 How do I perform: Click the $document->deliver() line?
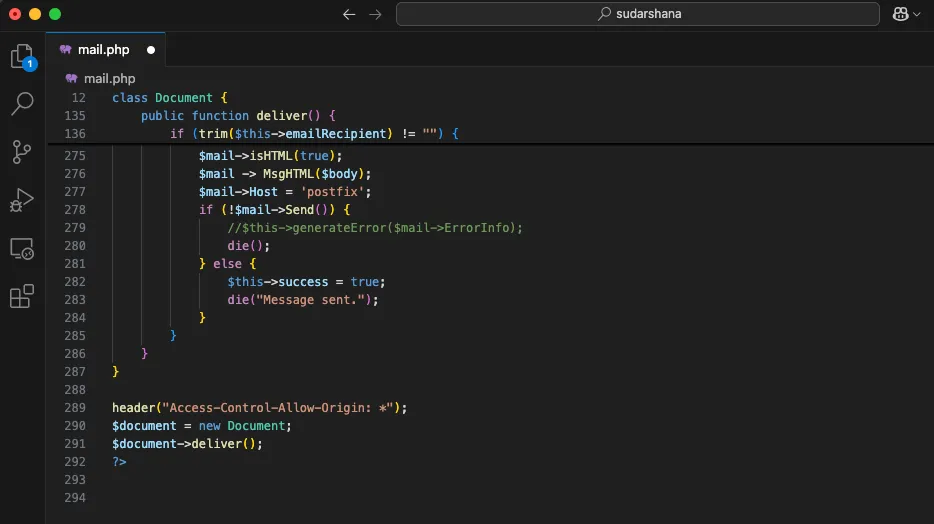pos(187,444)
